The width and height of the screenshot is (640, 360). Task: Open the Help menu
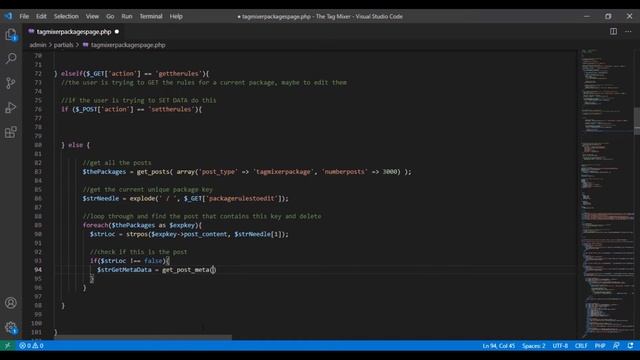[x=176, y=16]
